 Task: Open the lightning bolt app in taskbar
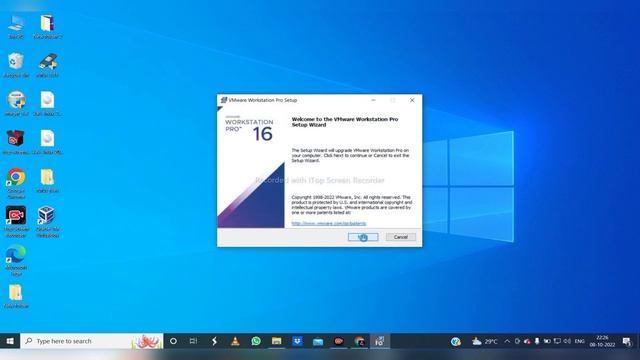(x=214, y=341)
